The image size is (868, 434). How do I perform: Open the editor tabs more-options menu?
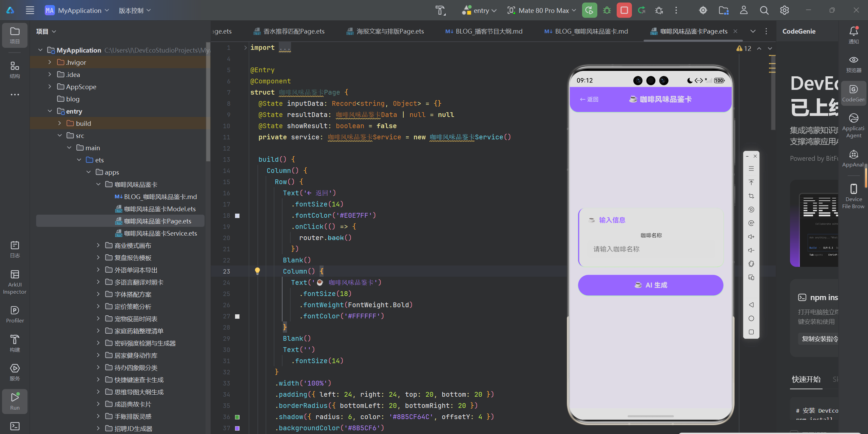coord(766,31)
